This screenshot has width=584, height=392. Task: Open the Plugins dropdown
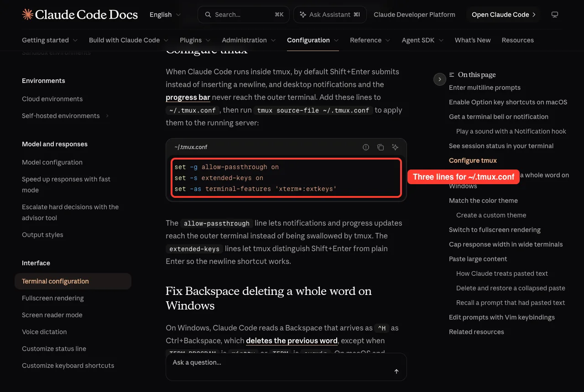pyautogui.click(x=195, y=40)
